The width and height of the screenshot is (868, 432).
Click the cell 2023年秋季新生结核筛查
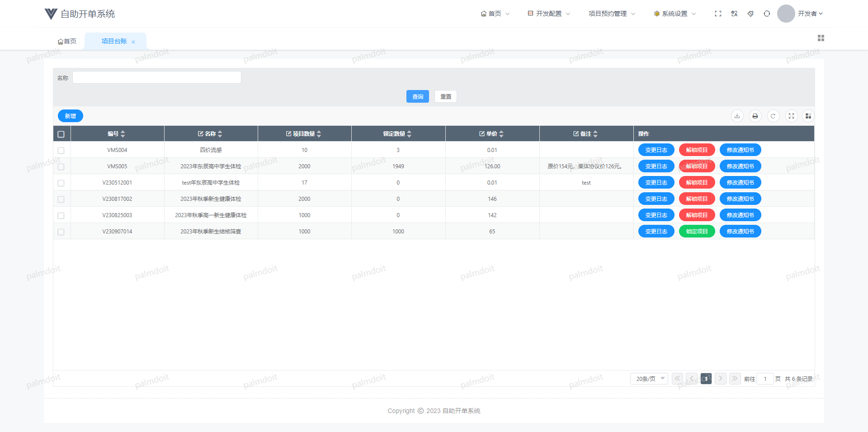click(211, 231)
